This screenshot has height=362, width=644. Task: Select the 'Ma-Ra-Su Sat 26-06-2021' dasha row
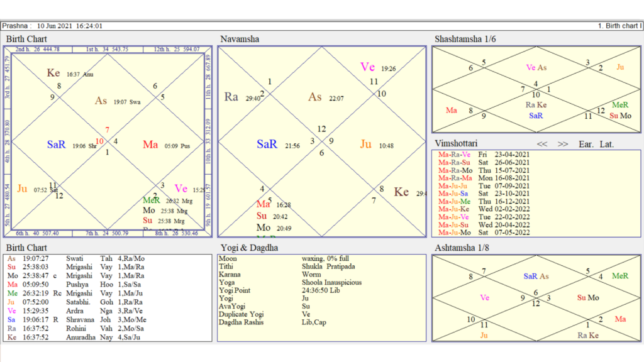point(484,163)
